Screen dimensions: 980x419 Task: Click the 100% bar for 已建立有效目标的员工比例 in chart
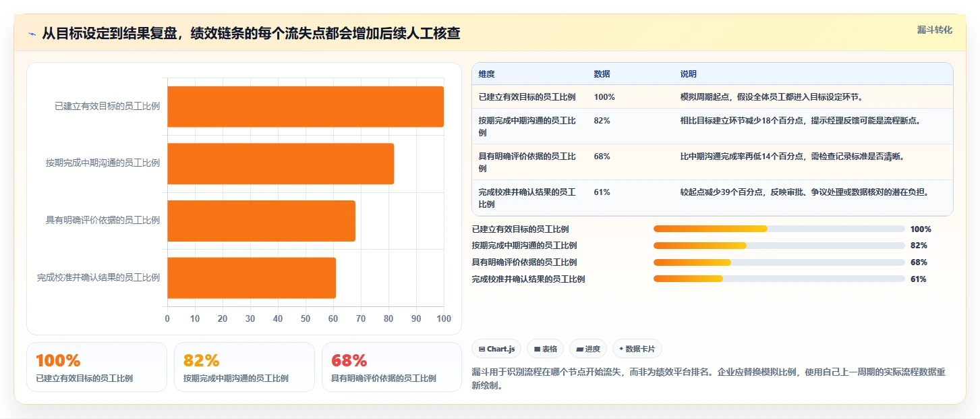point(306,107)
